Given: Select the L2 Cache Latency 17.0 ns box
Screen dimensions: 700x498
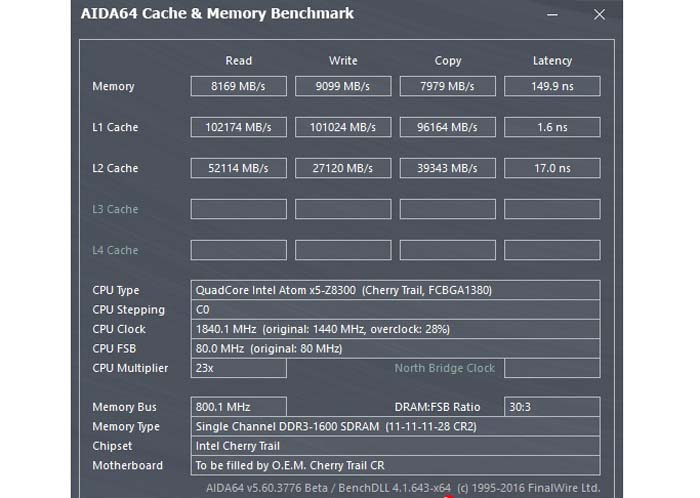Looking at the screenshot, I should [552, 168].
